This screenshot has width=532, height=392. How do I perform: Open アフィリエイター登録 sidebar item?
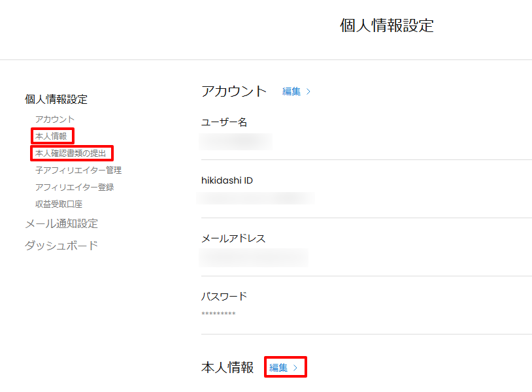pyautogui.click(x=75, y=187)
